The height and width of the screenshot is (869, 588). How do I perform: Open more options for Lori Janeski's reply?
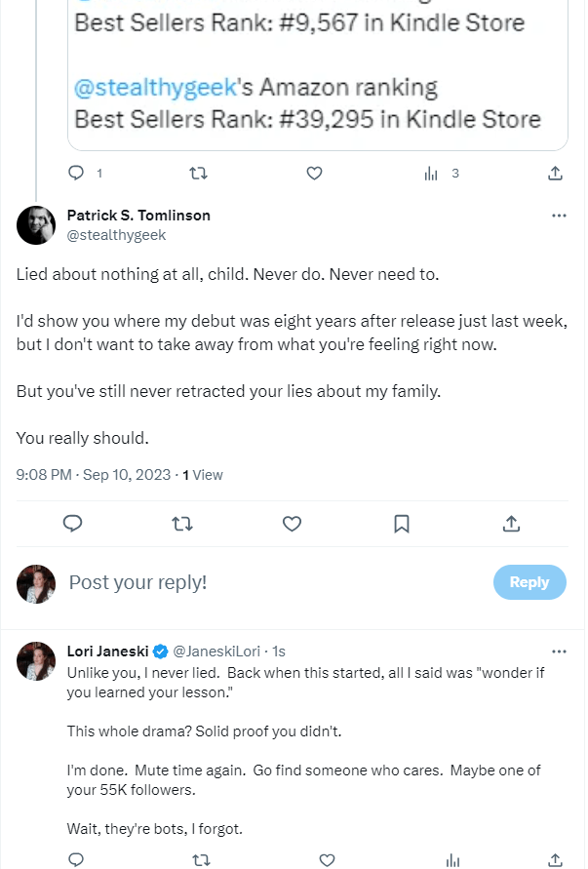point(559,651)
